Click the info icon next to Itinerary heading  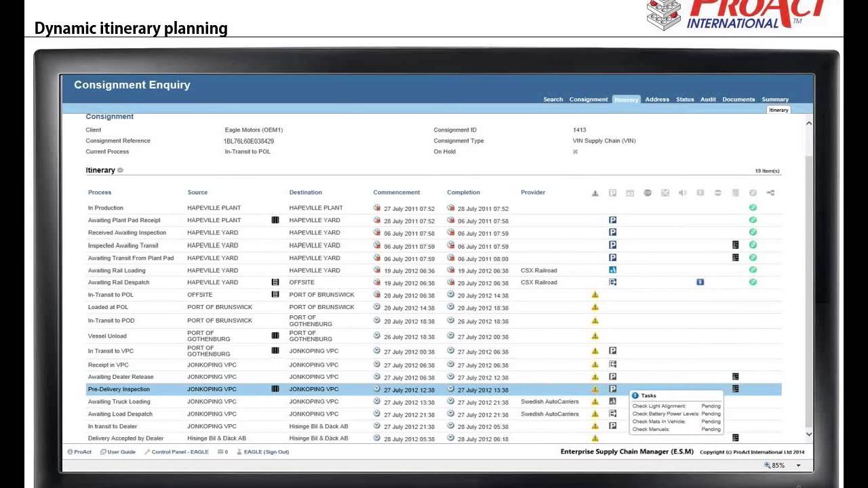tap(121, 171)
